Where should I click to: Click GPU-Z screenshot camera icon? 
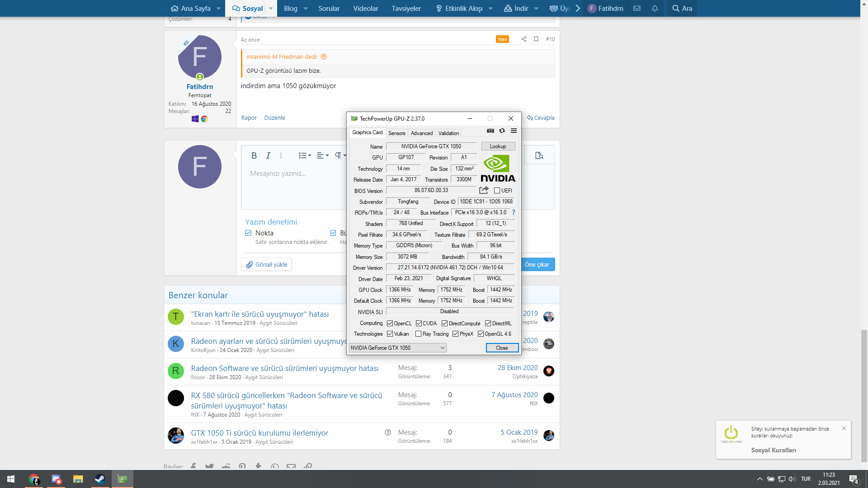pyautogui.click(x=490, y=131)
